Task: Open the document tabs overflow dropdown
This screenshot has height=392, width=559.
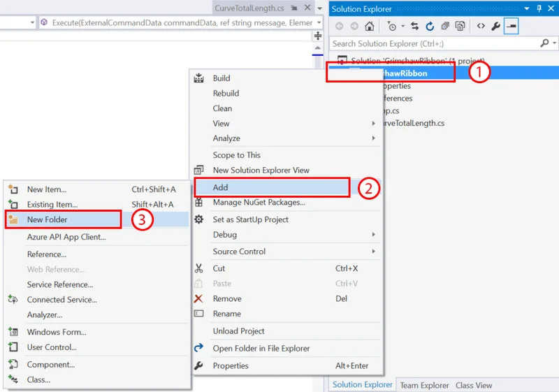Action: point(320,8)
